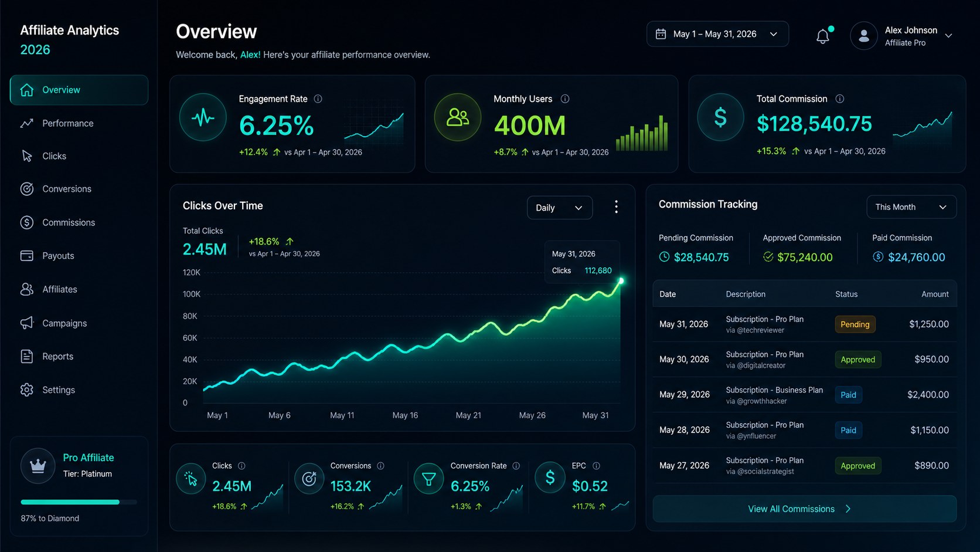Click the bottom Conversions target icon
This screenshot has height=552, width=980.
[309, 479]
